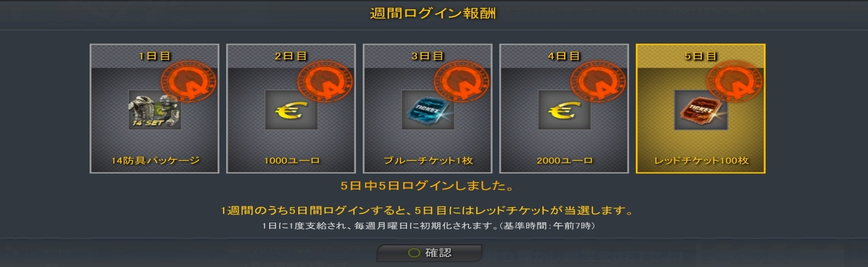868x267 pixels.
Task: Click the orange stamp on day 3
Action: (x=462, y=82)
